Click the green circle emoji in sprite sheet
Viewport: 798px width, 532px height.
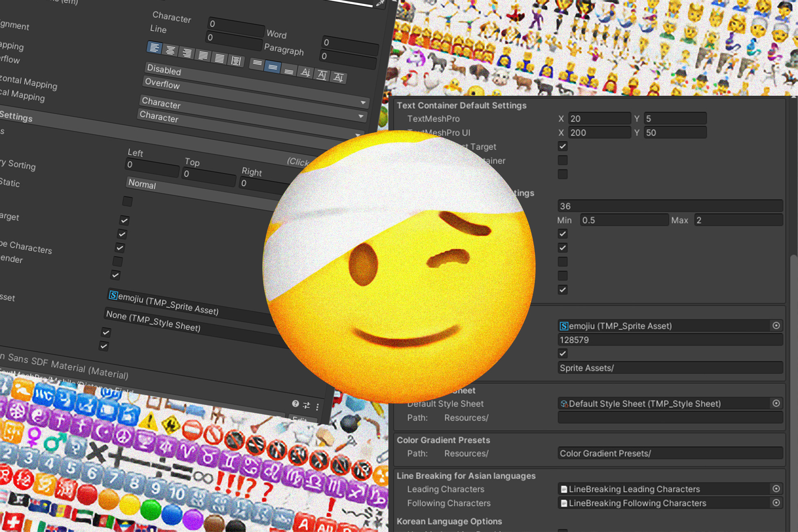151,509
